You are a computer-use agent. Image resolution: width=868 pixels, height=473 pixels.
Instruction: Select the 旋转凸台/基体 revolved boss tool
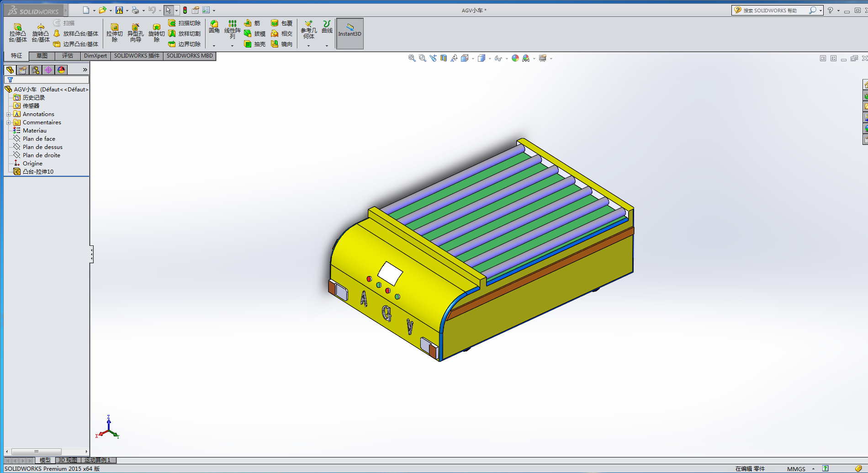click(x=41, y=33)
